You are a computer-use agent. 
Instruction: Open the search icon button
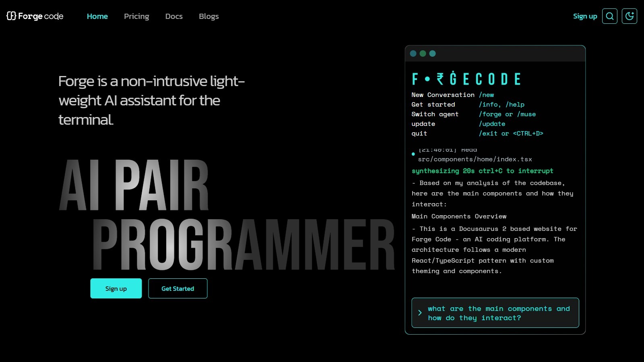point(609,16)
